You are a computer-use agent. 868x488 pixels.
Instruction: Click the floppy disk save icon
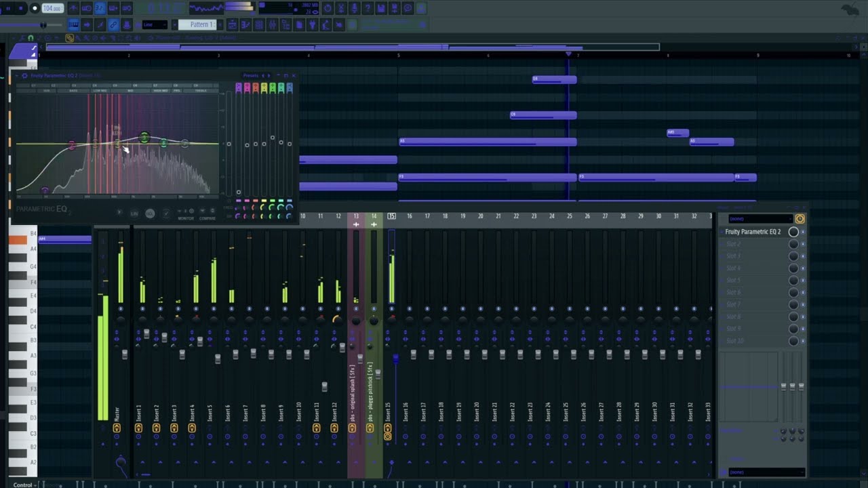pos(381,8)
